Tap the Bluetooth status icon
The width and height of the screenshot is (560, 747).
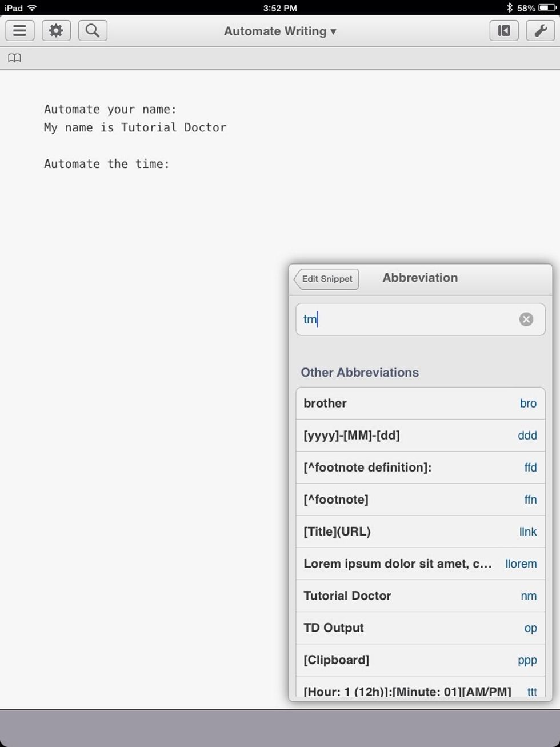(x=509, y=8)
